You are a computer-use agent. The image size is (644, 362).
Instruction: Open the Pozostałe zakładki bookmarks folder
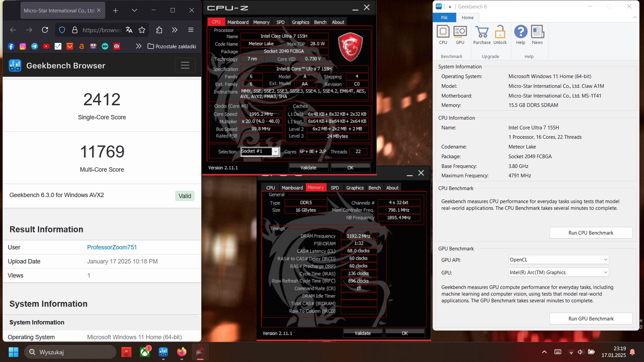(x=172, y=46)
